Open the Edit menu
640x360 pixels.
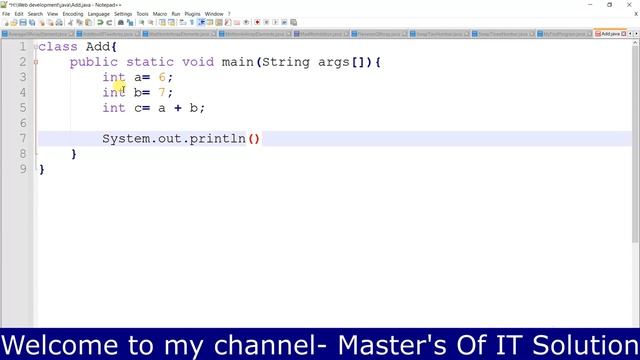19,14
